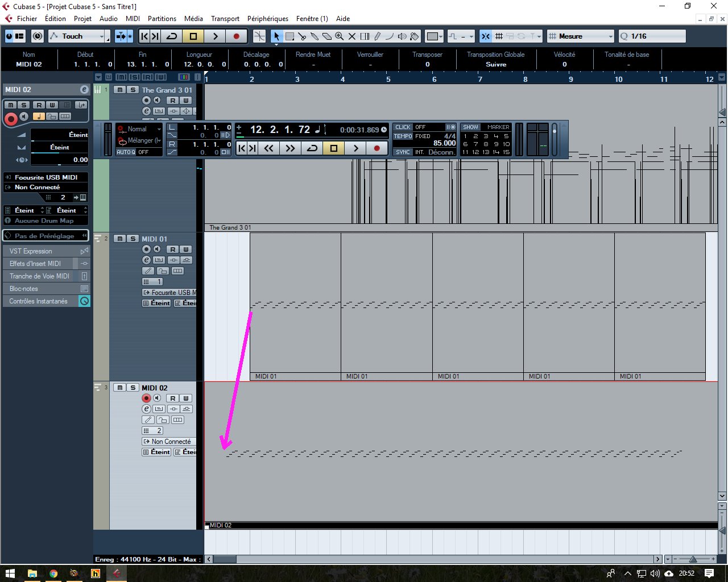This screenshot has height=582, width=728.
Task: Select the Color paint bucket tool
Action: (x=415, y=36)
